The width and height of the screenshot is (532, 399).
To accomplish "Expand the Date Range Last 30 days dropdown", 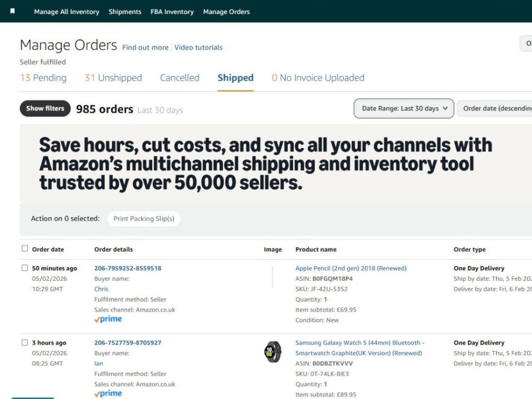I will (x=404, y=109).
